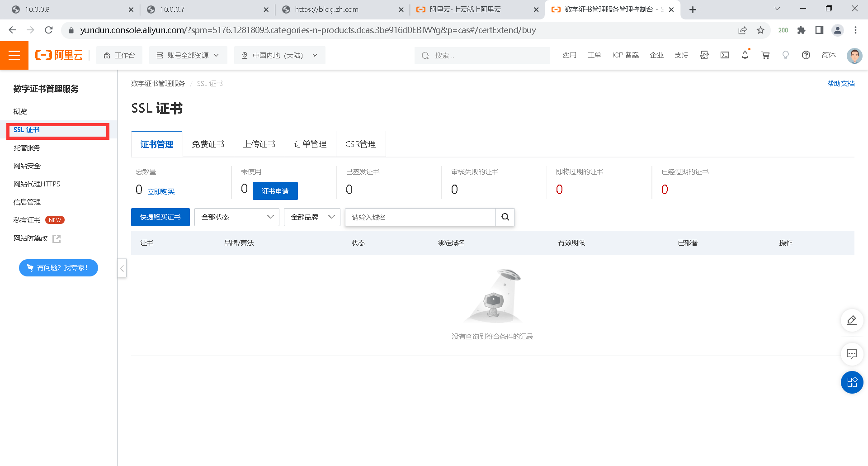This screenshot has width=868, height=466.
Task: Switch to the 上传证书 tab
Action: click(x=259, y=144)
